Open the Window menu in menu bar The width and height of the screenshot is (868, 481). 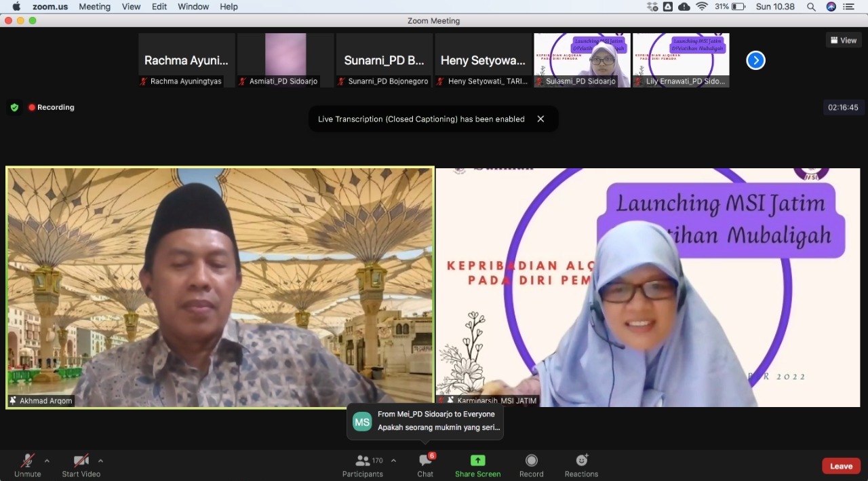tap(193, 7)
